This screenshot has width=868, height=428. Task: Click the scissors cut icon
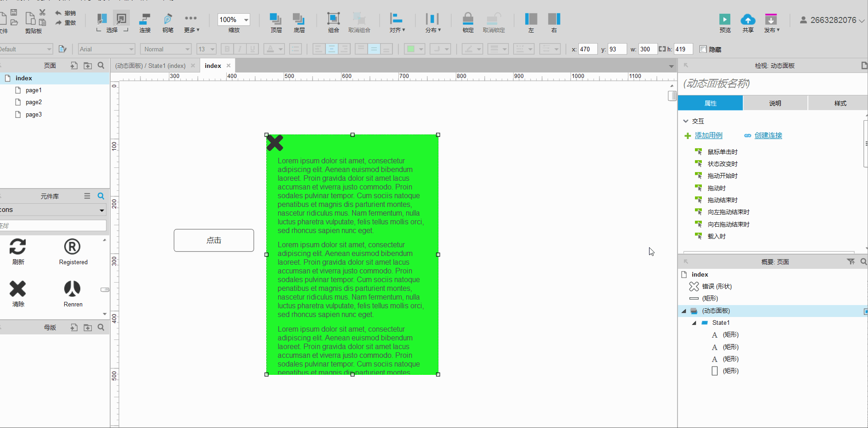click(42, 12)
